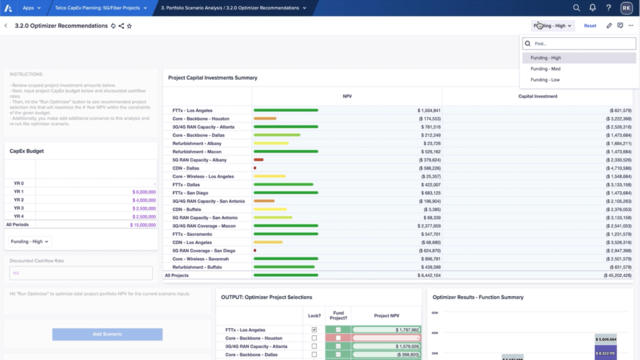
Task: Open the Apps dropdown in top bar
Action: coord(31,8)
